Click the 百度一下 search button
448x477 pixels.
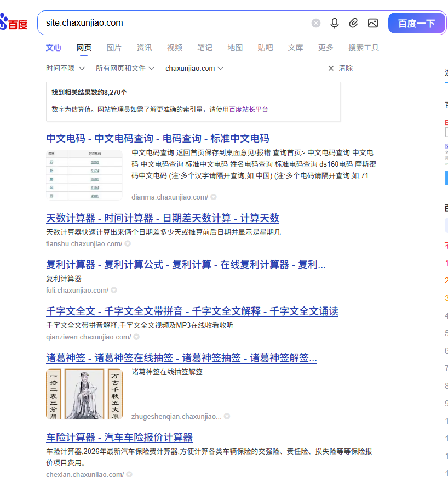point(416,23)
